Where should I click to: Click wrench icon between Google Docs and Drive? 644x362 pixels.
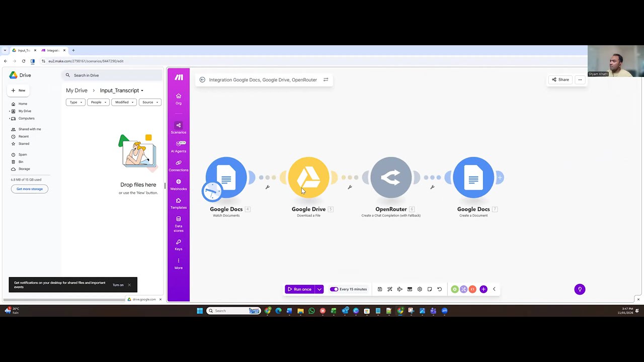(x=268, y=187)
